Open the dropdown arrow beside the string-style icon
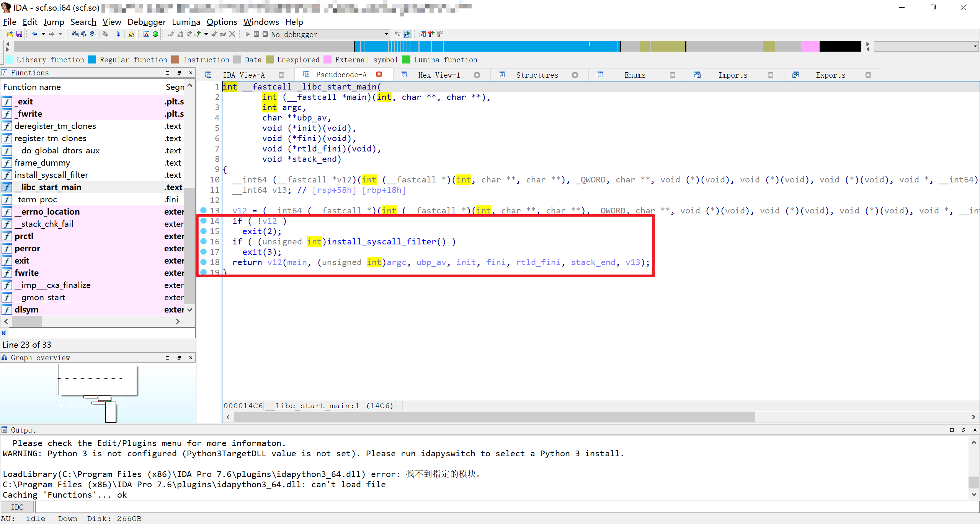Screen dimensions: 980x524 (x=206, y=34)
